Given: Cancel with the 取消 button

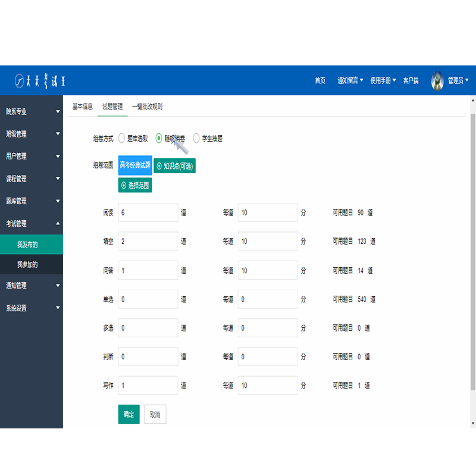Looking at the screenshot, I should [x=155, y=414].
